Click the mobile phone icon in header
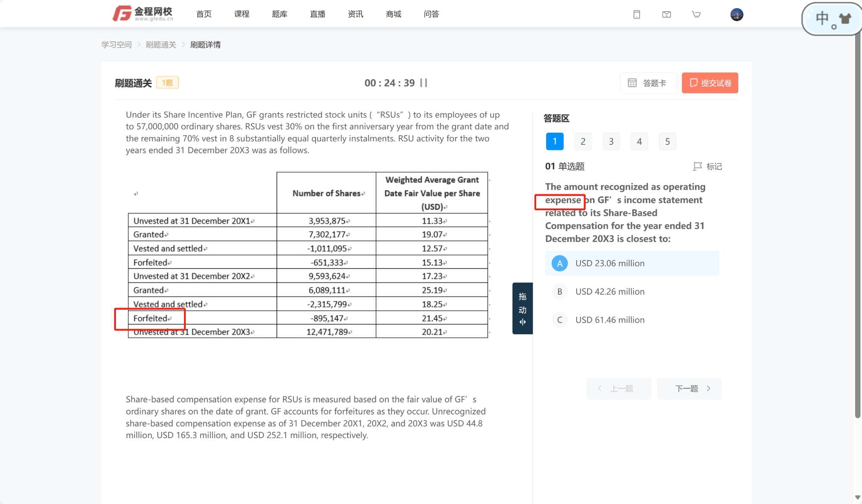This screenshot has width=862, height=504. (x=637, y=15)
